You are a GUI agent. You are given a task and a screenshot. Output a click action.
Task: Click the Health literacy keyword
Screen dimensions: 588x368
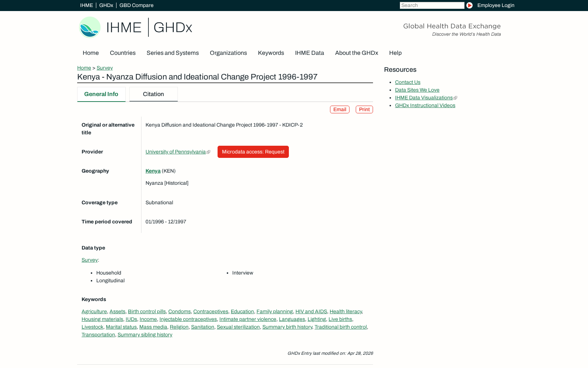click(346, 311)
